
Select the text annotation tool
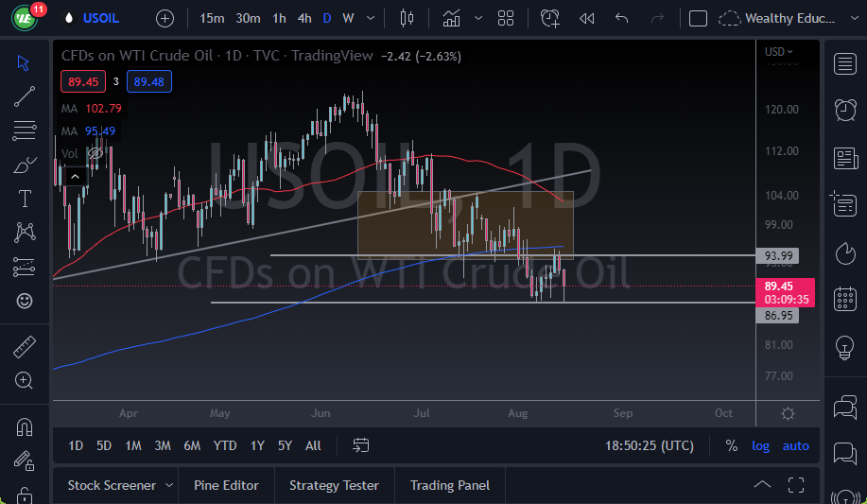pos(25,199)
